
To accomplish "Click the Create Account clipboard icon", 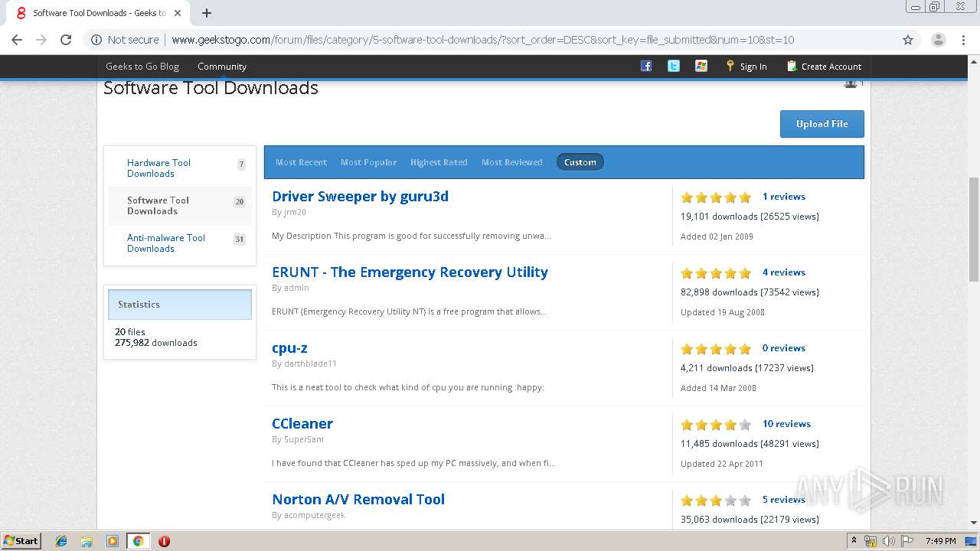I will 792,66.
